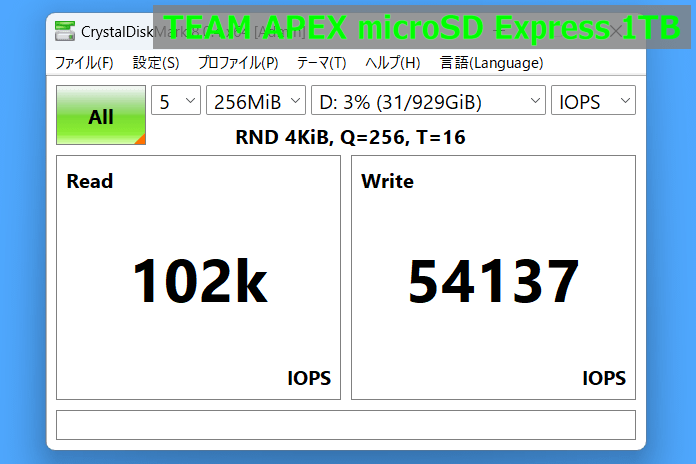
Task: Start all benchmarks with the green All button
Action: tap(101, 116)
